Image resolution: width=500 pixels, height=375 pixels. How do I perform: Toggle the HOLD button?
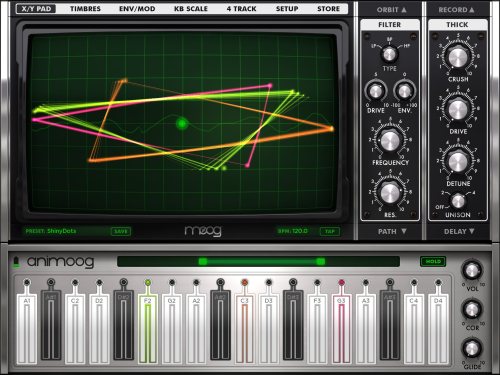433,262
